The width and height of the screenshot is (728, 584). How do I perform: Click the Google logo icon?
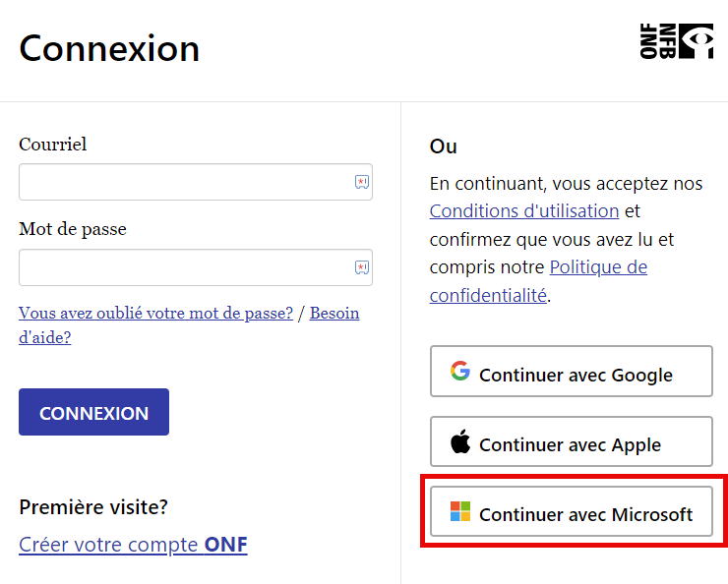click(x=460, y=371)
